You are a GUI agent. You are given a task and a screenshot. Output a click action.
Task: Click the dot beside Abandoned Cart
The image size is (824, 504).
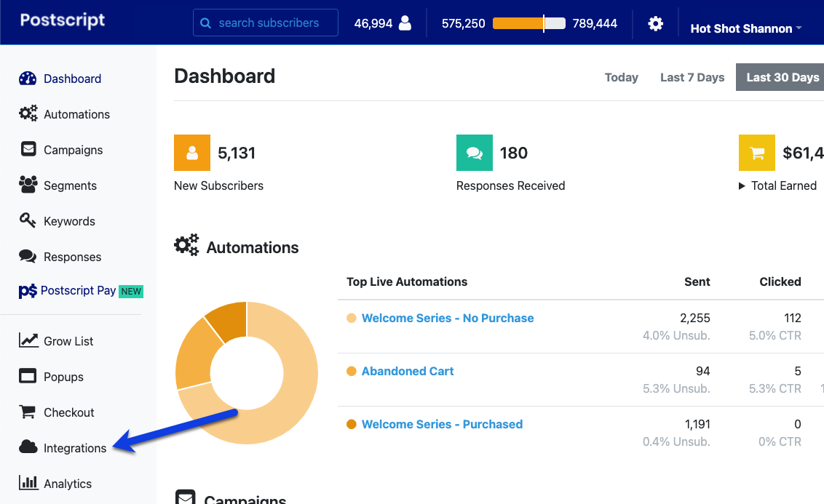(352, 371)
